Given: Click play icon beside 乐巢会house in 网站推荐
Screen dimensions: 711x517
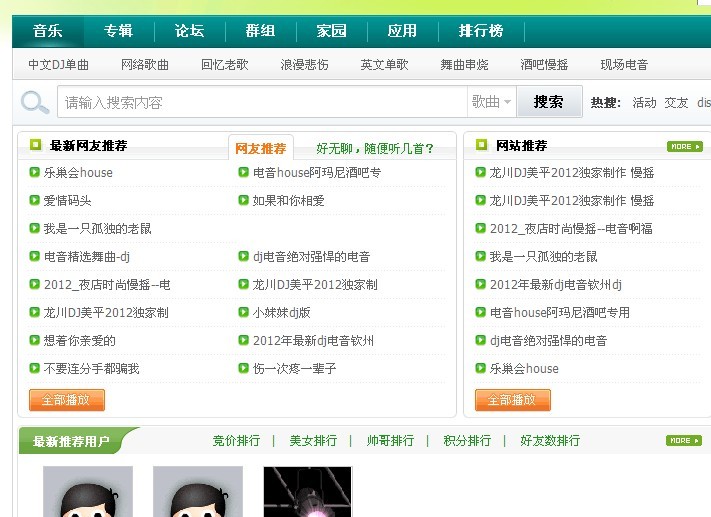Looking at the screenshot, I should [x=480, y=368].
